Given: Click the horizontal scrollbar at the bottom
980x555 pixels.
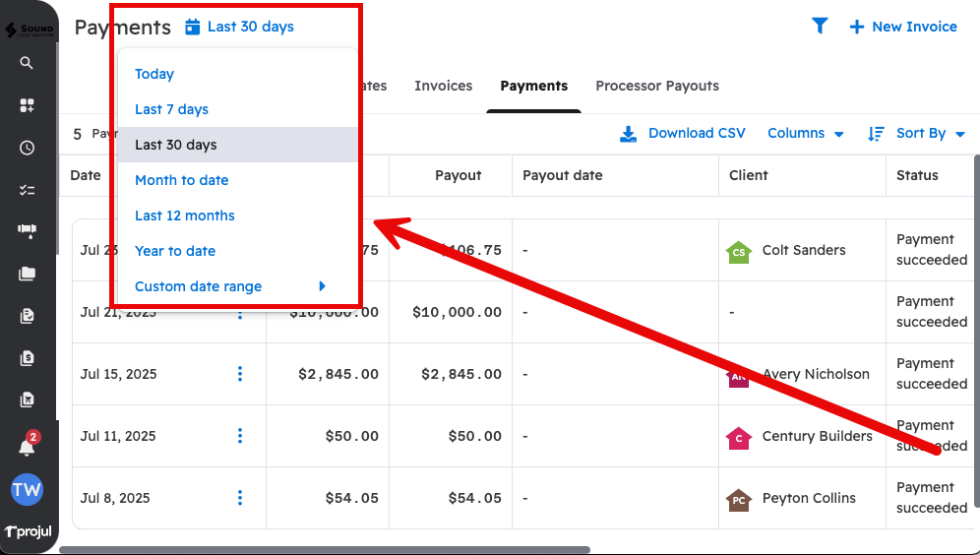Looking at the screenshot, I should click(x=325, y=550).
